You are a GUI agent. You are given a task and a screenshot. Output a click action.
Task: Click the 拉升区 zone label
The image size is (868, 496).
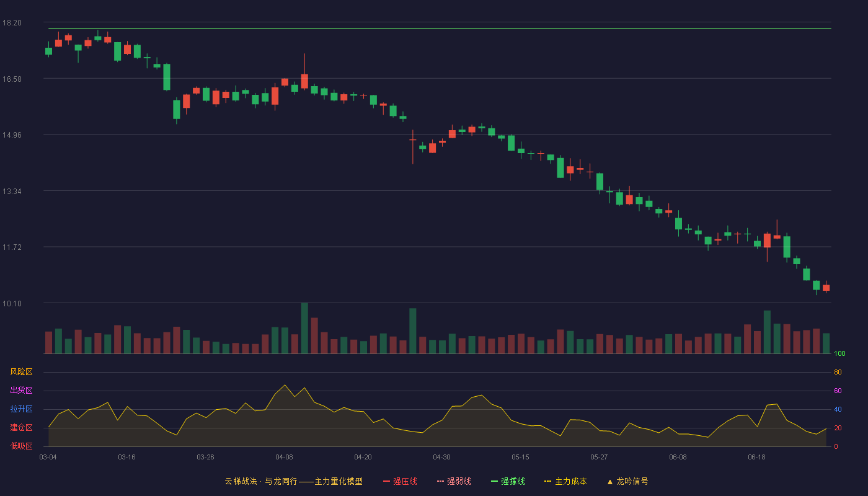point(21,409)
